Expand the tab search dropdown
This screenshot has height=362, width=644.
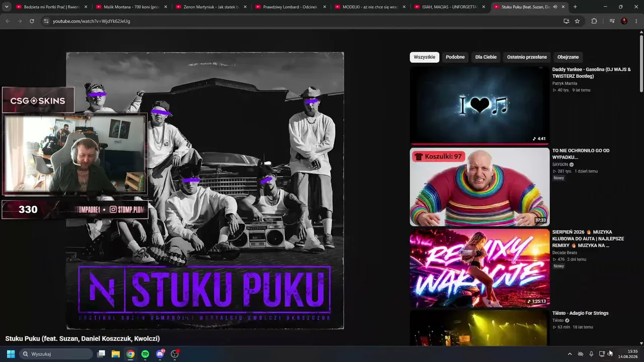(7, 7)
